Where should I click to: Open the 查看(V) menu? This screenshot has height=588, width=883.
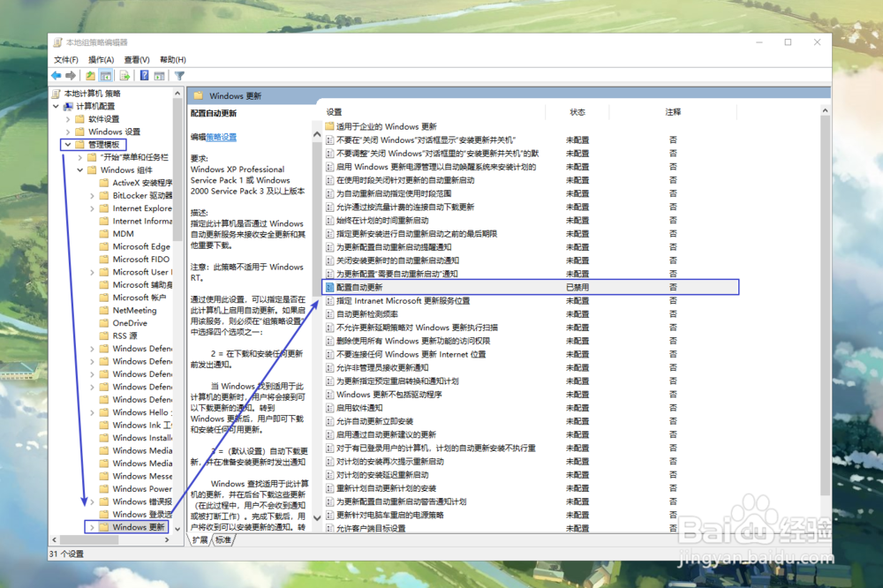tap(137, 60)
